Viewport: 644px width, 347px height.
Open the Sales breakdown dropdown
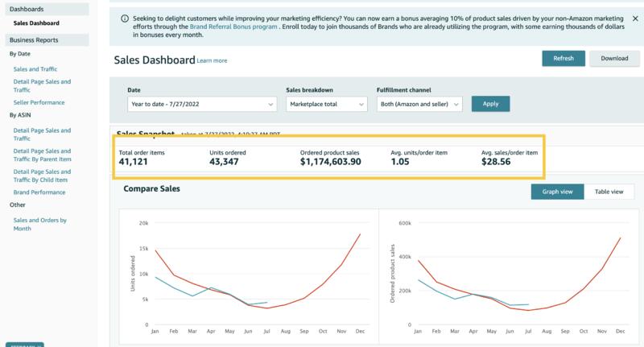[x=327, y=105]
